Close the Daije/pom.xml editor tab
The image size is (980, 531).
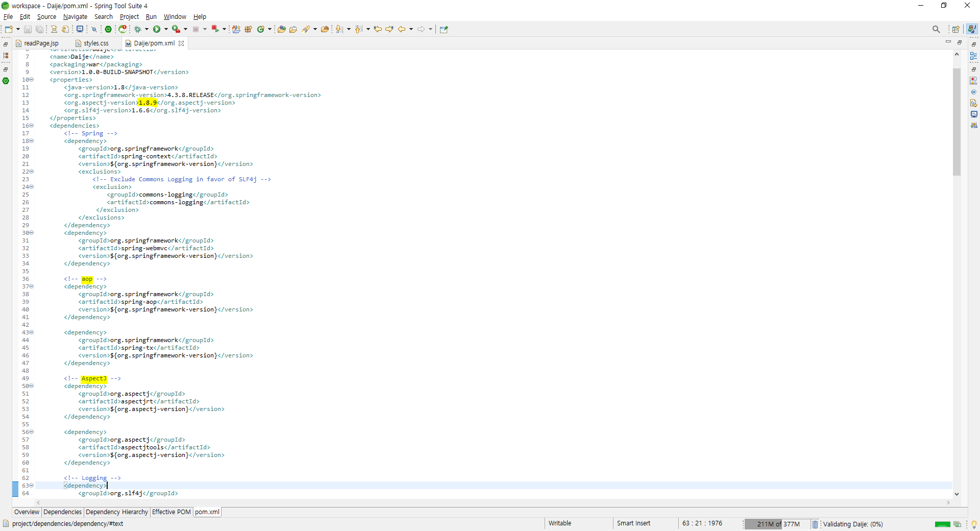tap(181, 43)
